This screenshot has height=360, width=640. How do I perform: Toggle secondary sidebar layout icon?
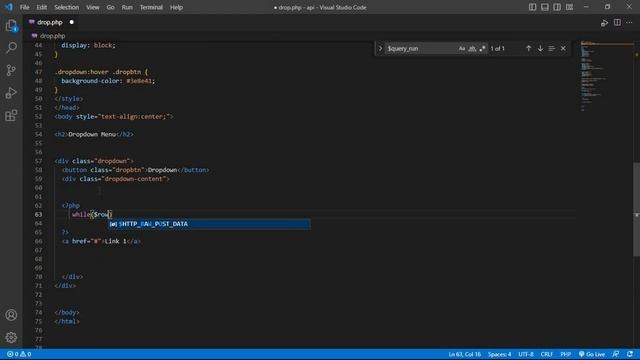(557, 7)
